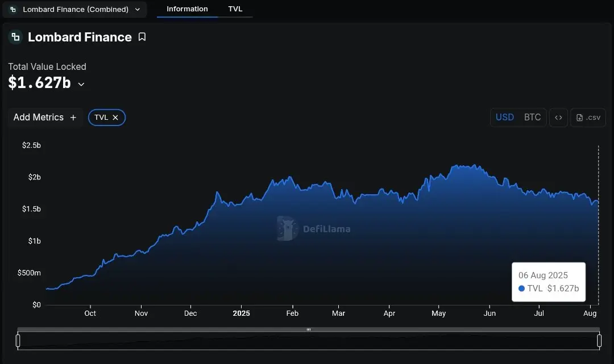The image size is (614, 364).
Task: Click the $2b y-axis label
Action: click(35, 177)
